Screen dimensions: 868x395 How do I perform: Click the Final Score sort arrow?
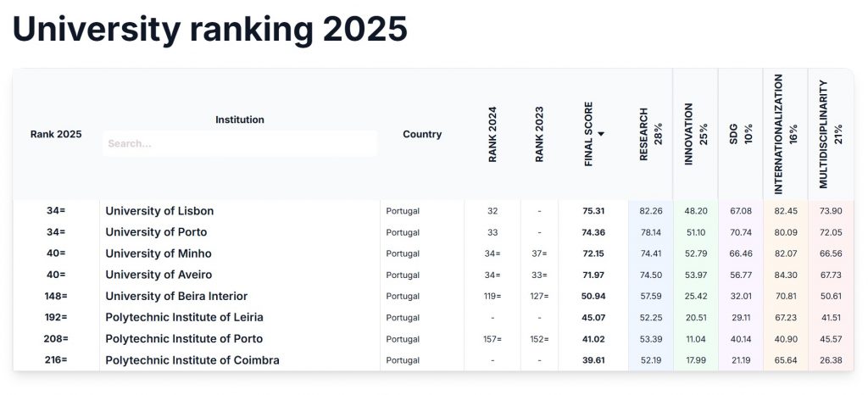[601, 134]
